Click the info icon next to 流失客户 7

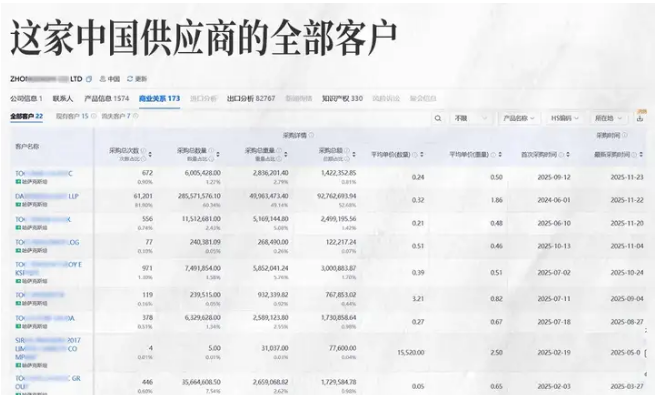coord(135,116)
